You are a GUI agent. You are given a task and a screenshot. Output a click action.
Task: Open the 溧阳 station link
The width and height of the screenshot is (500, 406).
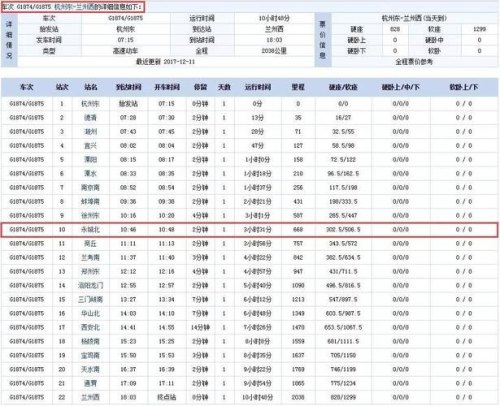90,160
